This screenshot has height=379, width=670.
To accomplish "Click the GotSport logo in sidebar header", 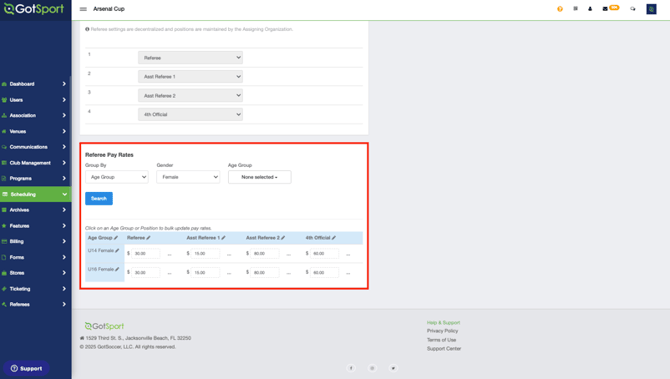I will [34, 9].
